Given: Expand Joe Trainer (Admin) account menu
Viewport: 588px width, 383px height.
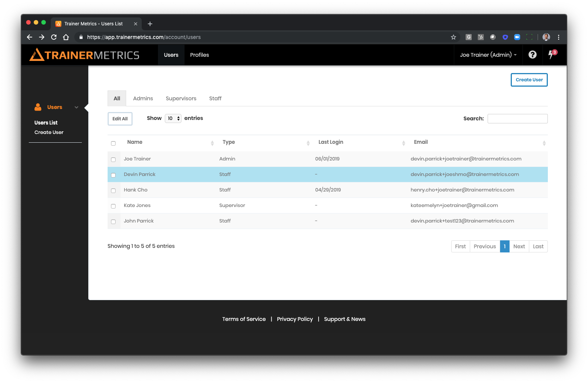Looking at the screenshot, I should coord(488,55).
